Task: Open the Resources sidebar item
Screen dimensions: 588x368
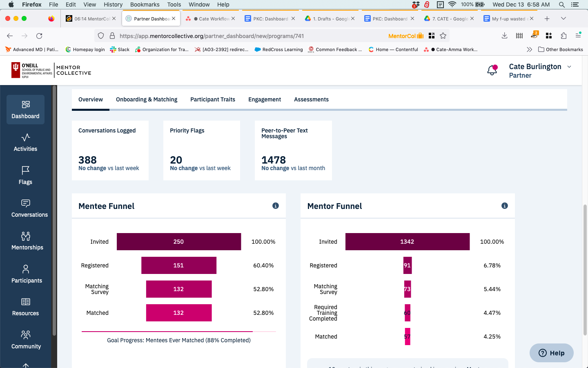Action: (x=25, y=307)
